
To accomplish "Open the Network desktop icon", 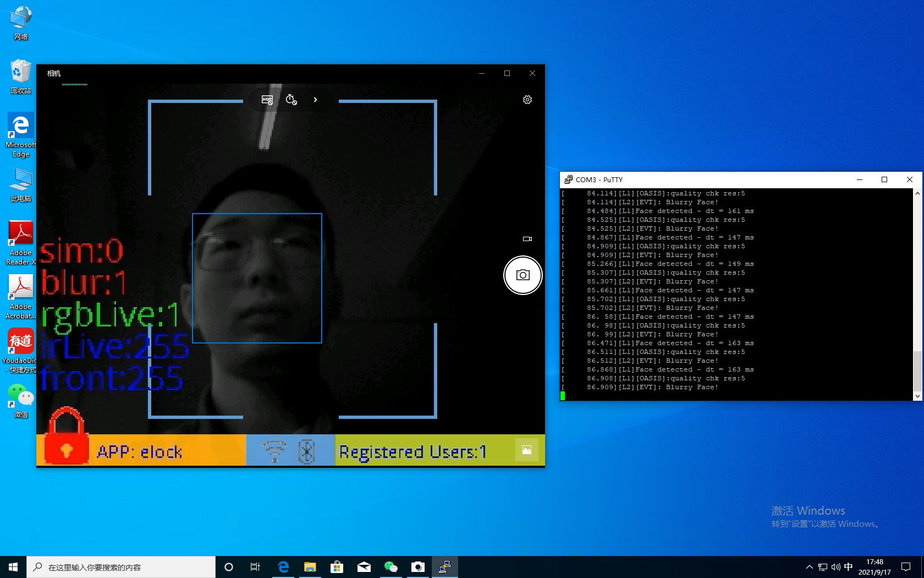I will (x=21, y=23).
